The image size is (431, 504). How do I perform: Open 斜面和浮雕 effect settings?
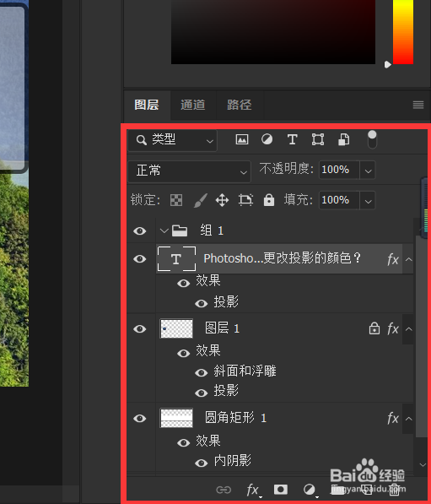pyautogui.click(x=245, y=371)
